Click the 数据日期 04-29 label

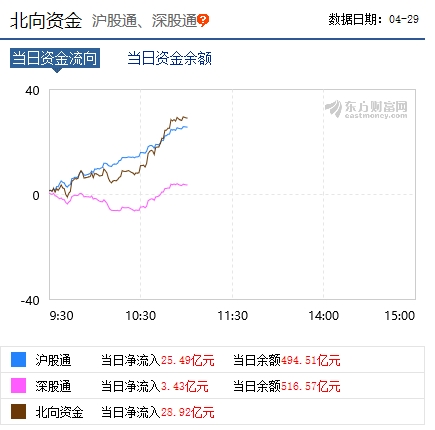click(x=374, y=19)
